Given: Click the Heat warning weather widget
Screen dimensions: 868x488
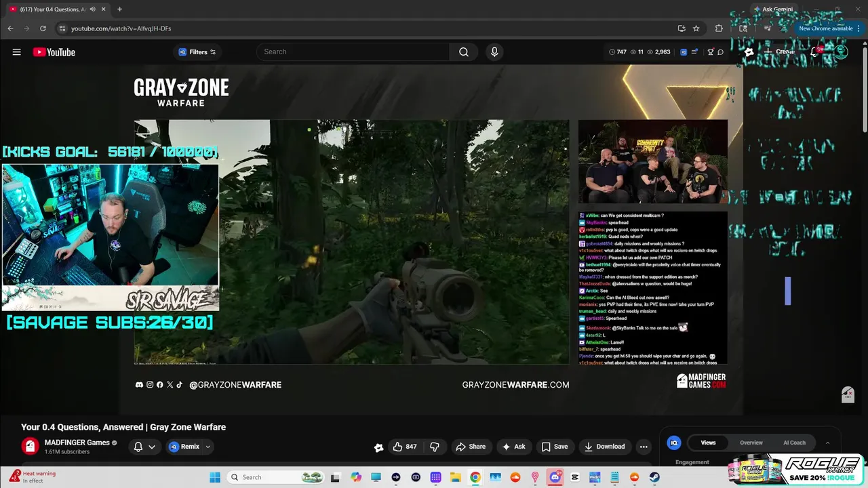Looking at the screenshot, I should coord(33,477).
